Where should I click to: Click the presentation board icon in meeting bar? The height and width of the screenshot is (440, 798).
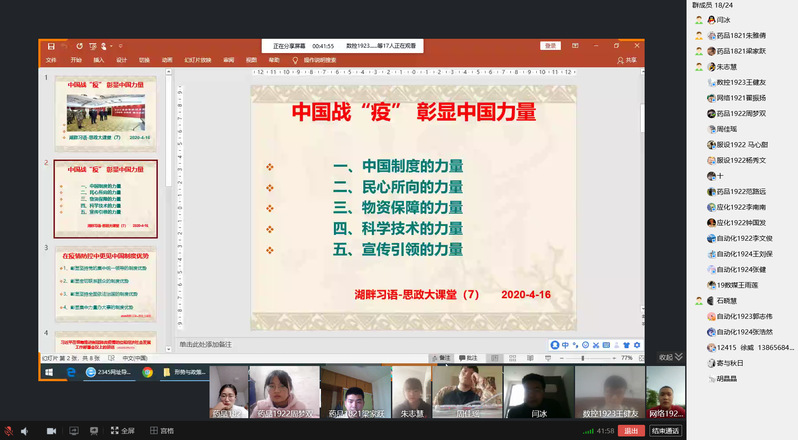coord(94,431)
